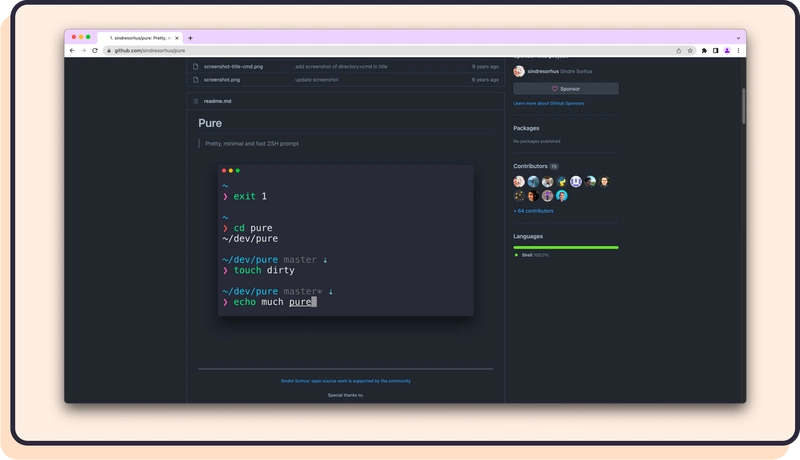Reload the GitHub page

[x=94, y=50]
